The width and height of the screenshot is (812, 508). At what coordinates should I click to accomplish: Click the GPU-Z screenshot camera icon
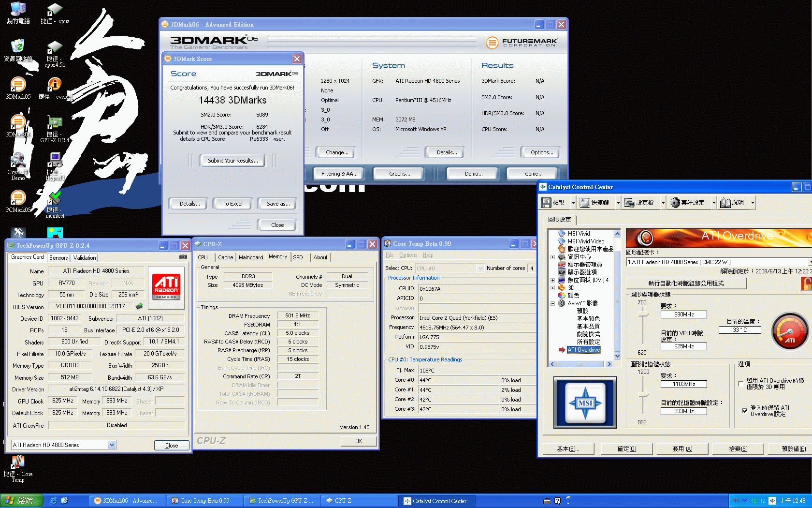pyautogui.click(x=183, y=257)
